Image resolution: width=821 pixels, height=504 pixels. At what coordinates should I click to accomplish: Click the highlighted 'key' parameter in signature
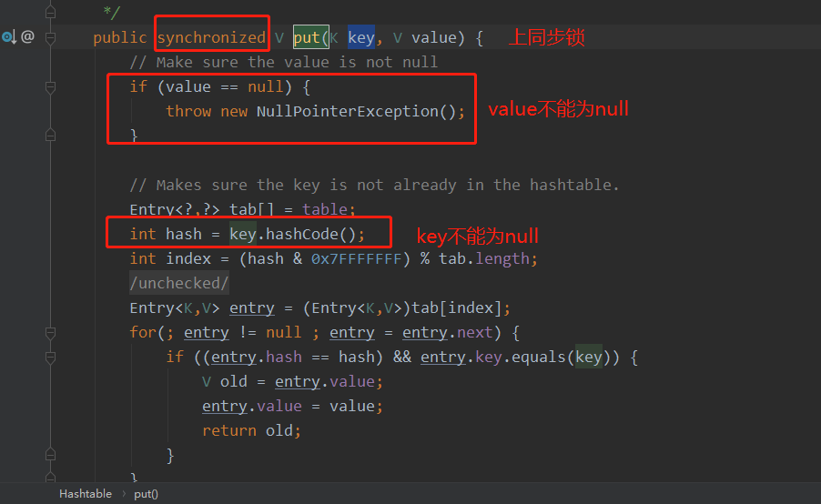[361, 37]
